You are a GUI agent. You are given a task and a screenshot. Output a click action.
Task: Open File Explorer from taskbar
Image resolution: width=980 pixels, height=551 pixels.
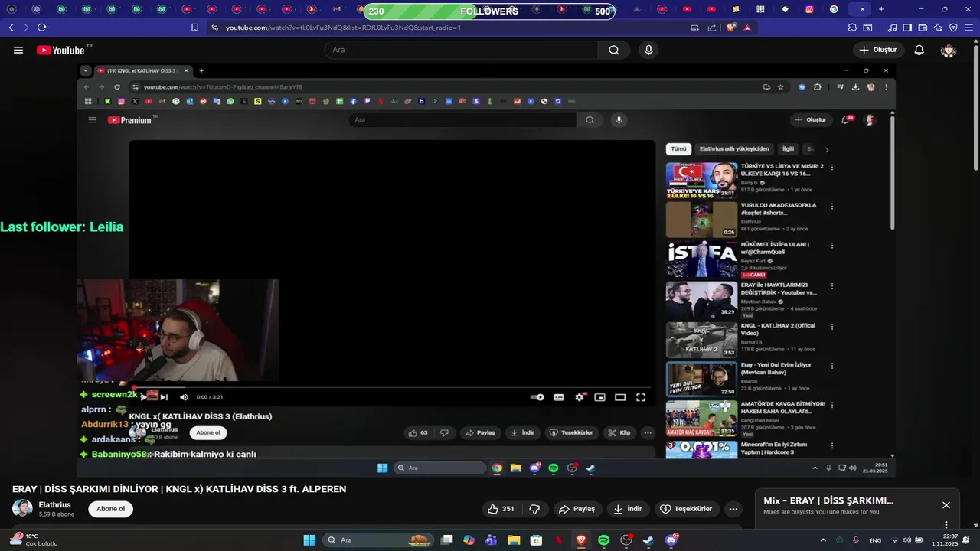[514, 540]
